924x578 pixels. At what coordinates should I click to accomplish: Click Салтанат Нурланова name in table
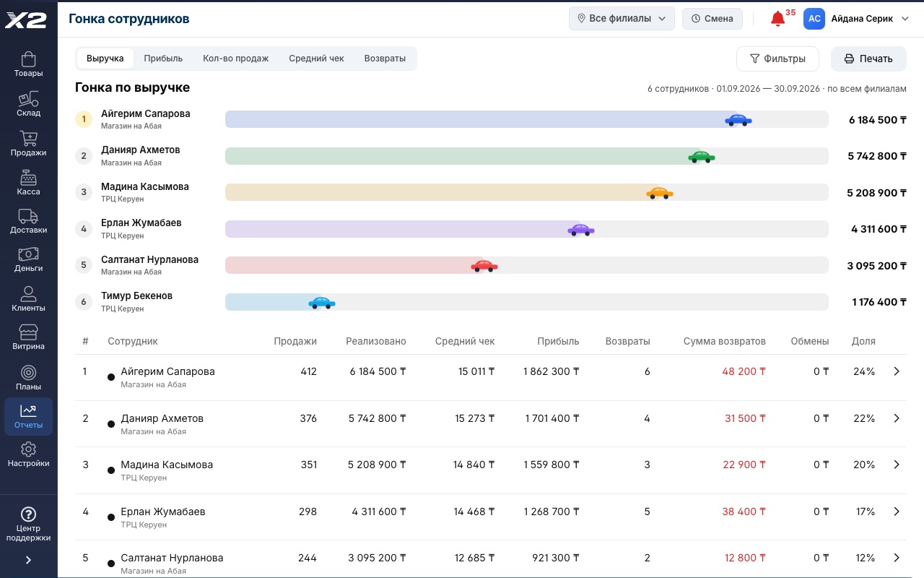coord(172,558)
